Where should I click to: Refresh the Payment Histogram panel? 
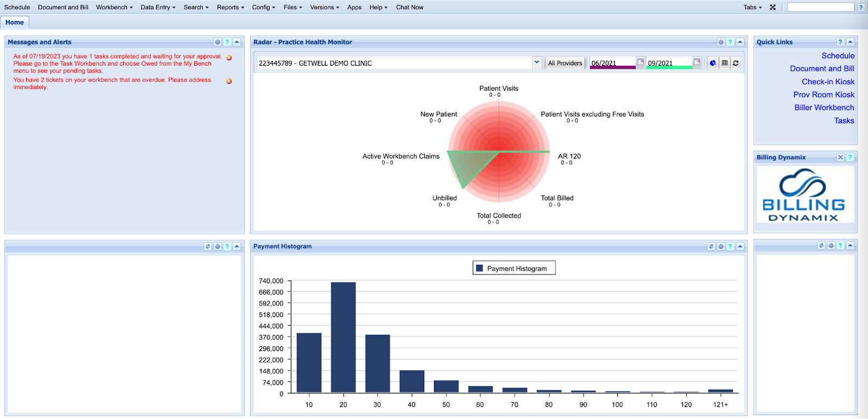point(711,246)
